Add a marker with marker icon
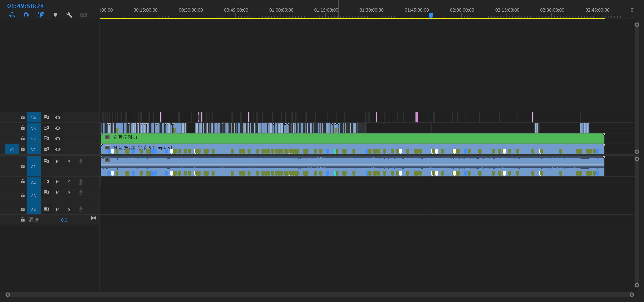The image size is (644, 302). [x=55, y=15]
